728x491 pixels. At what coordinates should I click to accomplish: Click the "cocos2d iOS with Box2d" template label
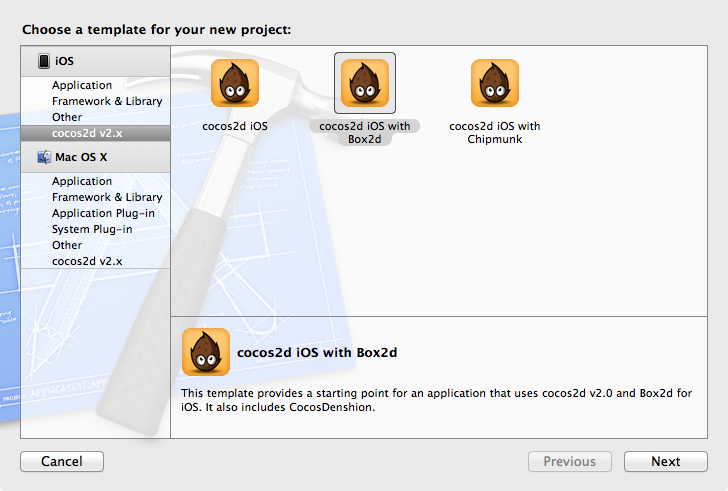pos(365,133)
